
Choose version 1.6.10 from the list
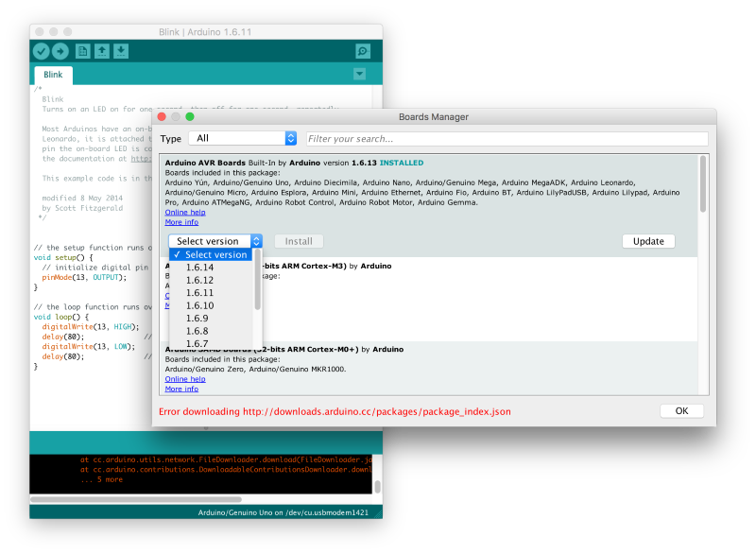(x=211, y=305)
